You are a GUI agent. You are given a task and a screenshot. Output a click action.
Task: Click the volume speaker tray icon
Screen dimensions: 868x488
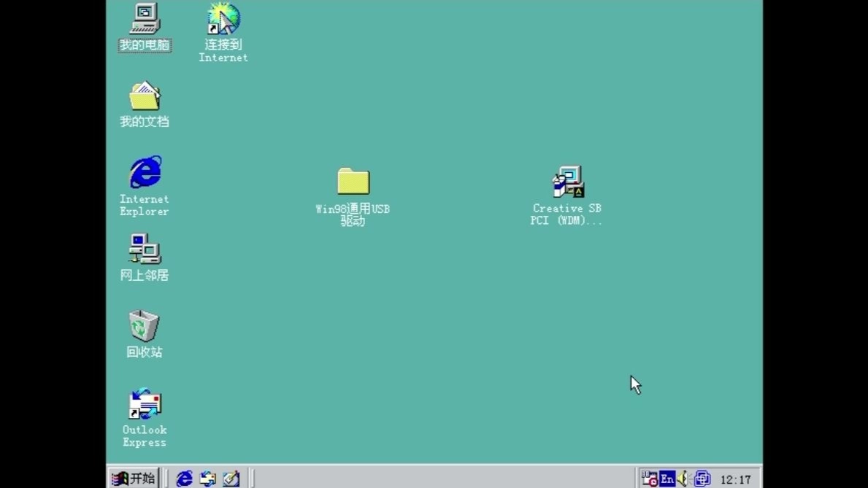683,479
